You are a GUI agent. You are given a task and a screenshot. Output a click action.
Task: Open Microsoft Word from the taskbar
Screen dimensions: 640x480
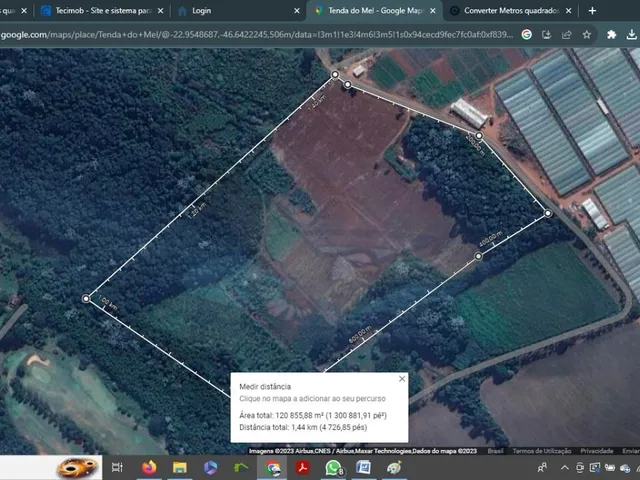click(363, 467)
